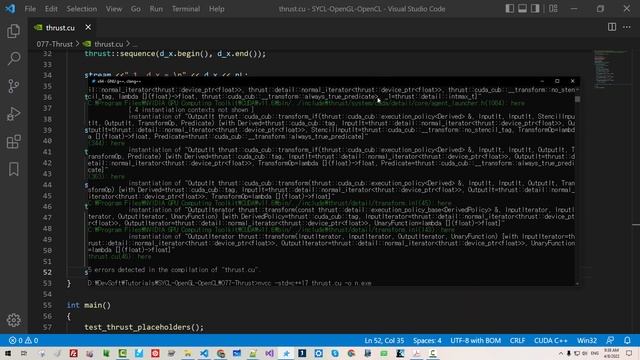
Task: Click the VS Code logo in title bar
Action: pyautogui.click(x=10, y=9)
